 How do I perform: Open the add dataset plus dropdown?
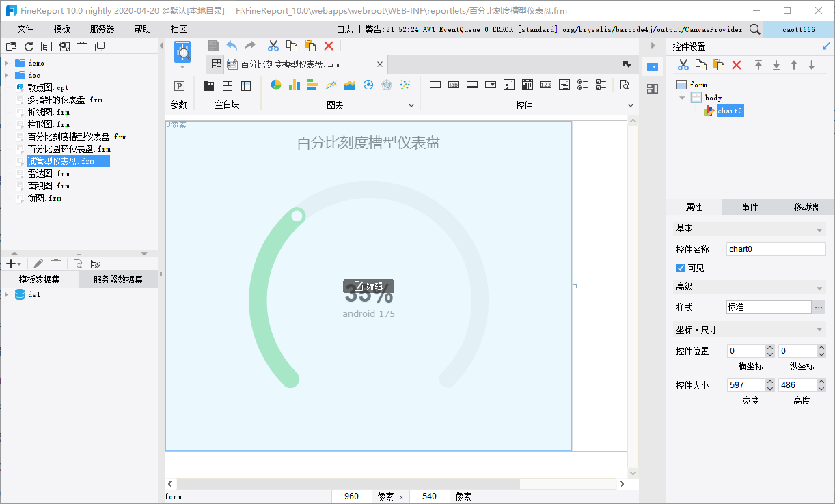click(13, 264)
